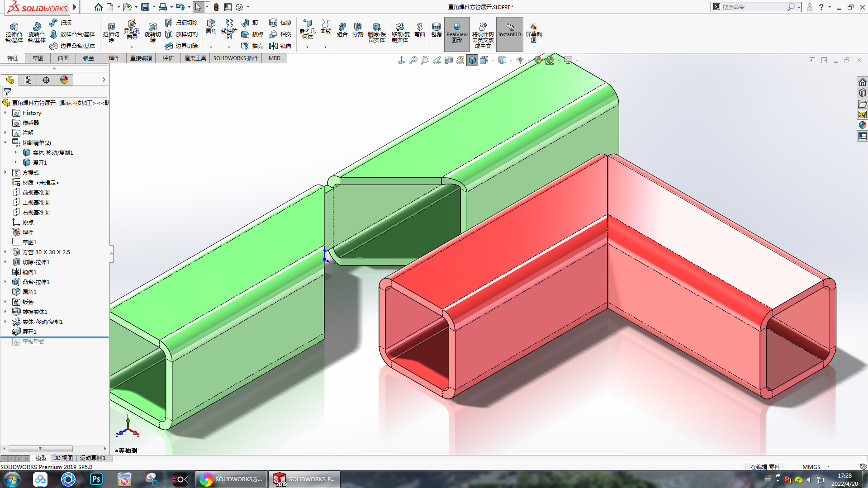Collapse the 切割清单(2) cut list folder
Viewport: 868px width, 488px height.
[5, 142]
